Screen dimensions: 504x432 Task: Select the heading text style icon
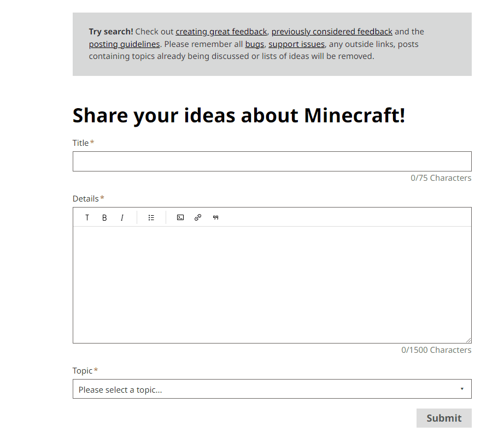87,218
